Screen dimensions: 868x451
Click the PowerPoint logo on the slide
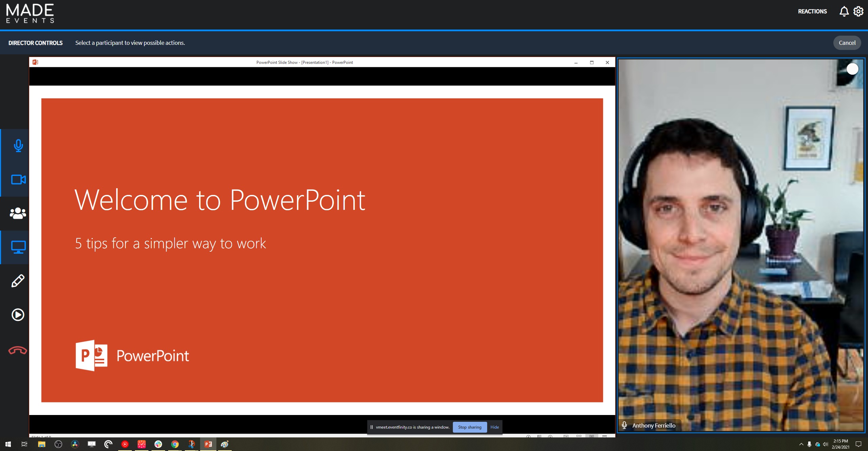click(x=132, y=356)
